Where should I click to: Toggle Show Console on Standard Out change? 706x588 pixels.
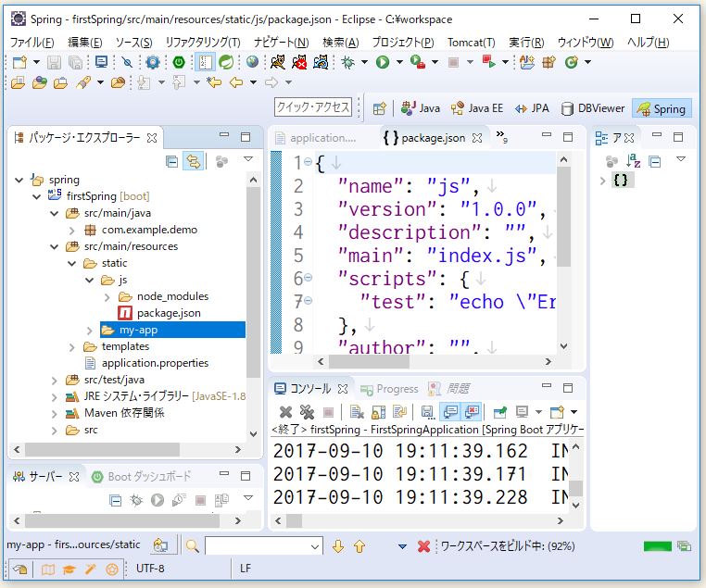(450, 412)
